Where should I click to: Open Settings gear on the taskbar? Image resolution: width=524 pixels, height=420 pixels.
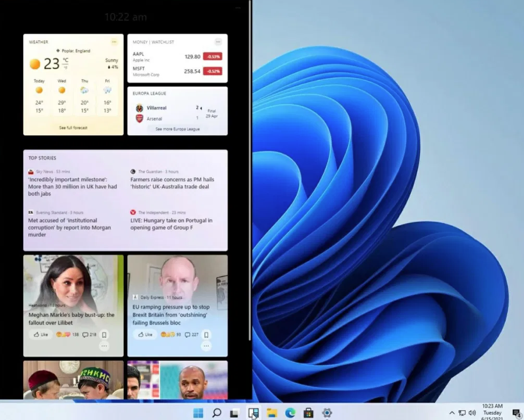(327, 413)
